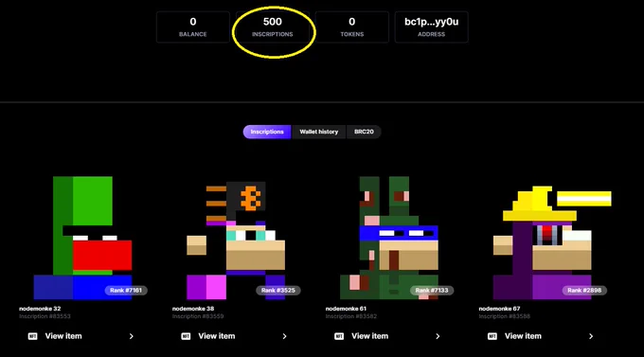Open nodemonke 38 via its chevron arrow

click(x=285, y=336)
